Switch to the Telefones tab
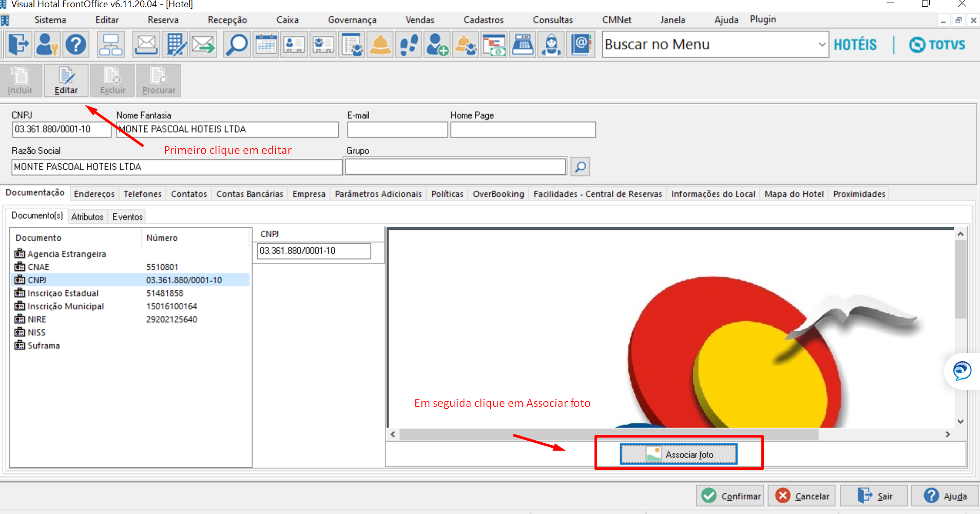980x514 pixels. tap(143, 194)
